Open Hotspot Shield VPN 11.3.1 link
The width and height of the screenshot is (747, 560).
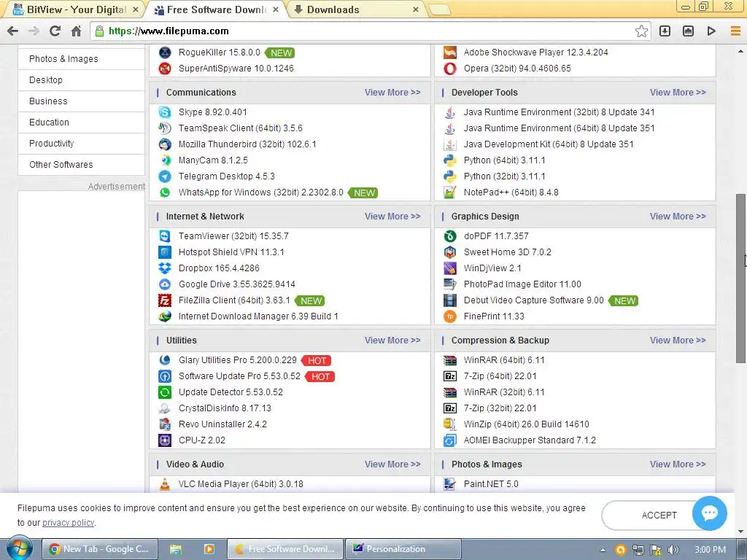[x=231, y=252]
